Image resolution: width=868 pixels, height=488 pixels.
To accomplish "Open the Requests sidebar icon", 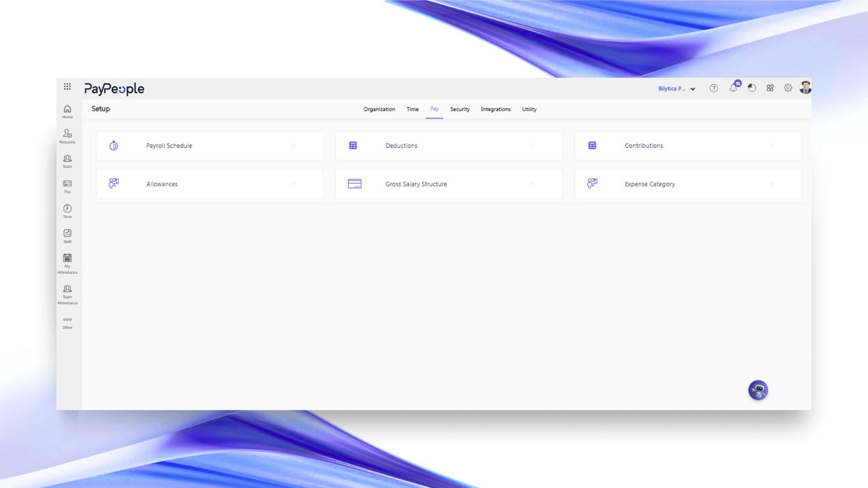I will point(67,136).
